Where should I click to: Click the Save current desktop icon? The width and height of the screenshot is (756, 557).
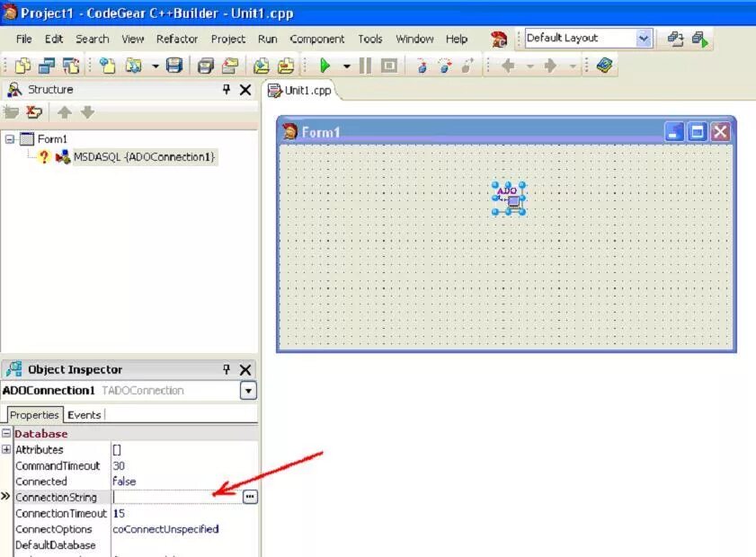coord(675,39)
